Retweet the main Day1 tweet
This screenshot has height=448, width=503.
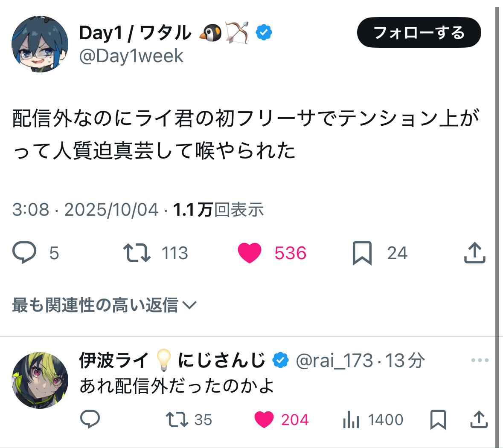tap(137, 253)
